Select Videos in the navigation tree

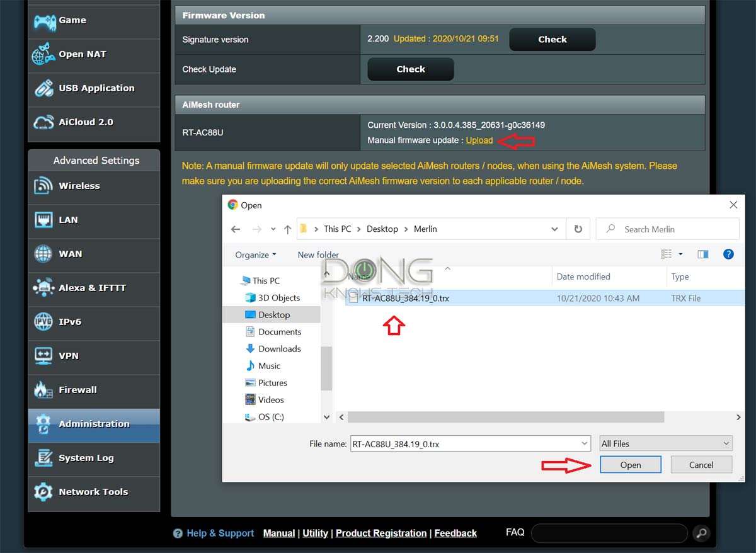pyautogui.click(x=264, y=400)
